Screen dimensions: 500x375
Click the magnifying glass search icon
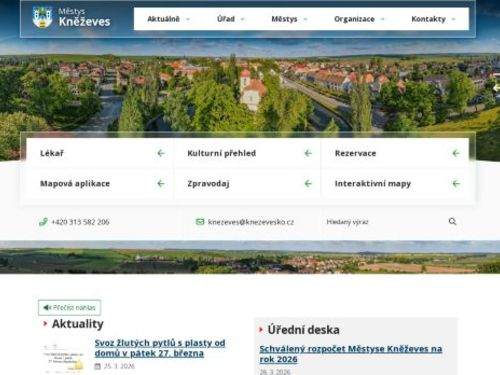tap(452, 221)
